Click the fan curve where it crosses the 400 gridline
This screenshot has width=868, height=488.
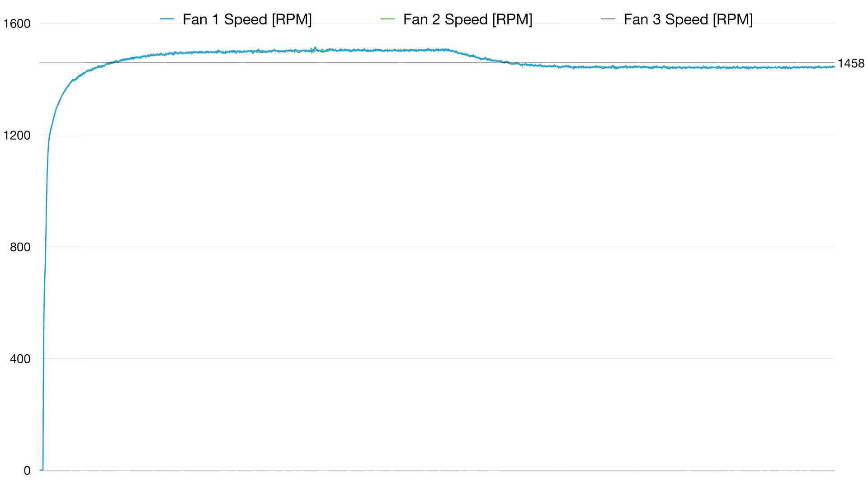click(43, 358)
